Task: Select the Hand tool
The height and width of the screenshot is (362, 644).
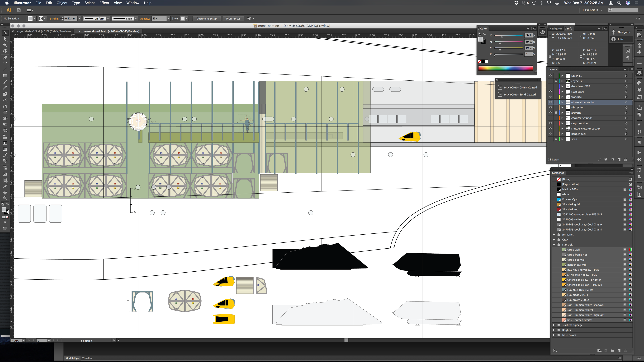Action: (x=5, y=192)
